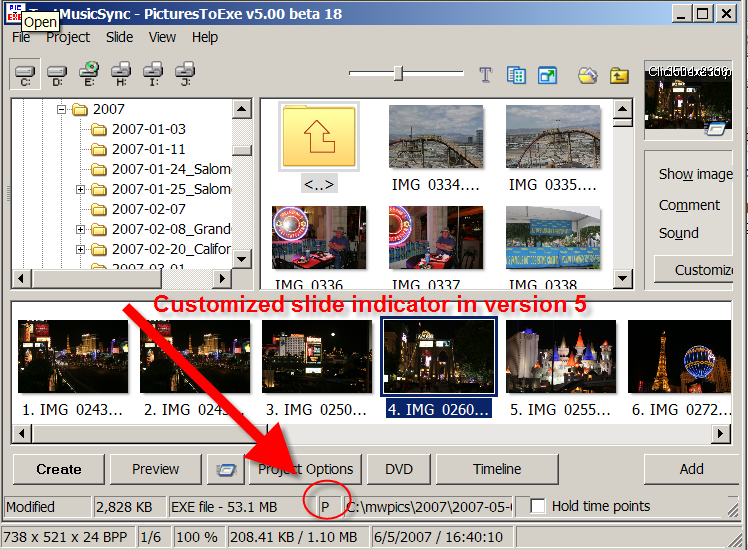Open the File menu
The image size is (748, 550).
click(21, 37)
